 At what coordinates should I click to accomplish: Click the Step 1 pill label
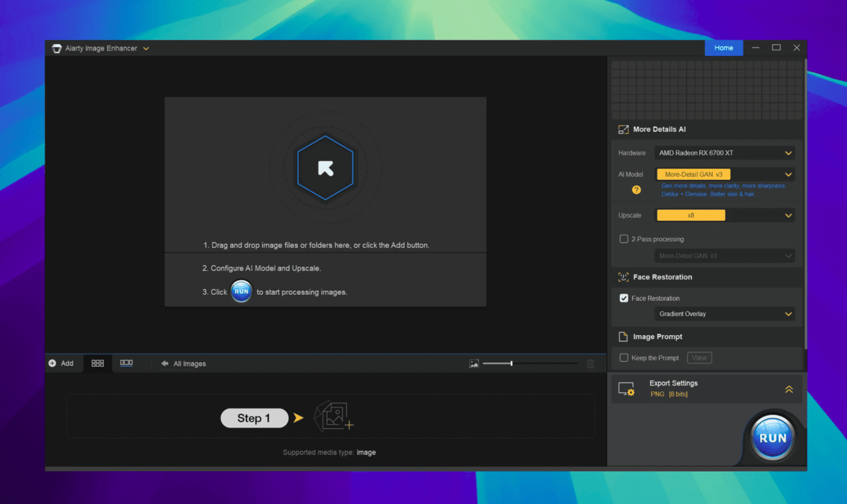[x=254, y=418]
